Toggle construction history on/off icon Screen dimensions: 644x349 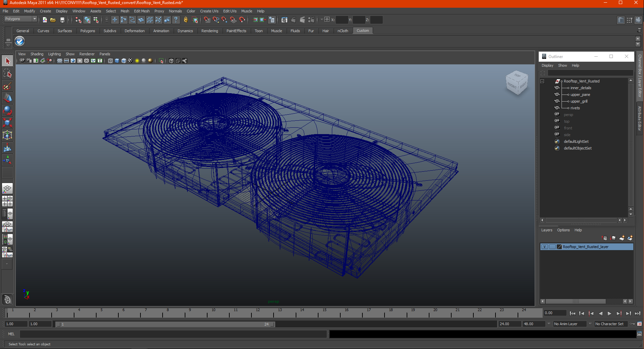pyautogui.click(x=272, y=20)
